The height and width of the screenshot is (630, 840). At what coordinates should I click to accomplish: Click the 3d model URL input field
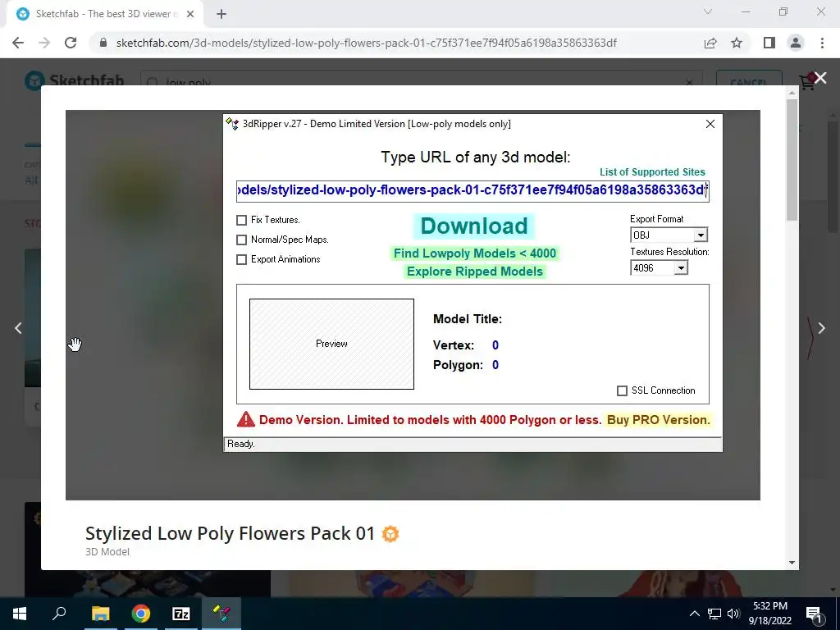tap(472, 190)
